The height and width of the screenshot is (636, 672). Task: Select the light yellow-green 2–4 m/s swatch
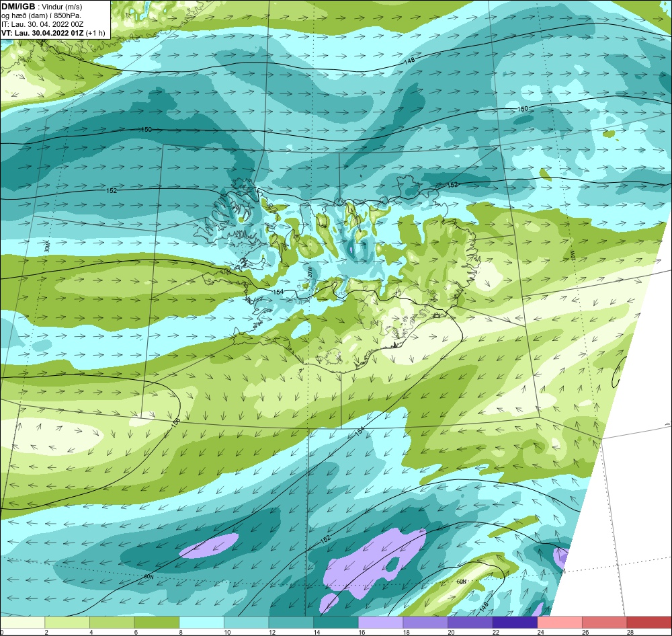click(67, 623)
